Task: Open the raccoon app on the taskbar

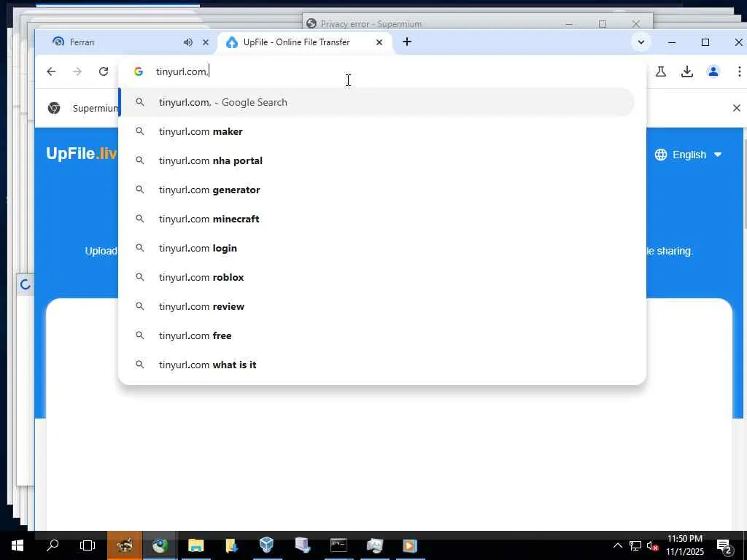Action: tap(124, 545)
